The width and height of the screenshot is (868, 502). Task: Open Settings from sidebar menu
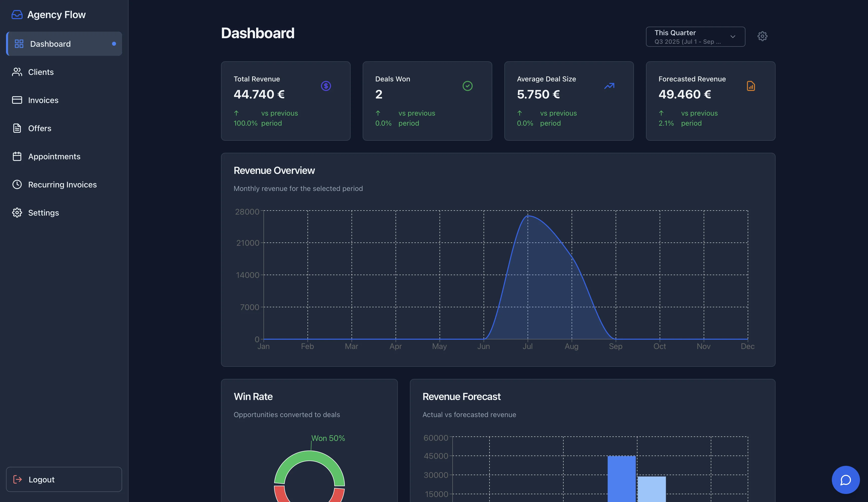(x=43, y=213)
